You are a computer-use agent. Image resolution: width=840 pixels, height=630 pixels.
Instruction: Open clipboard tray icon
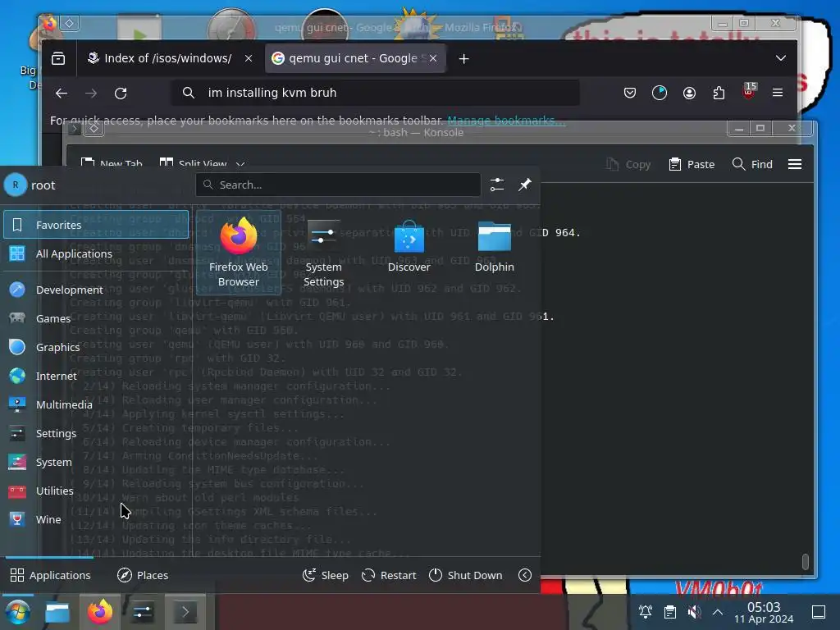point(669,612)
